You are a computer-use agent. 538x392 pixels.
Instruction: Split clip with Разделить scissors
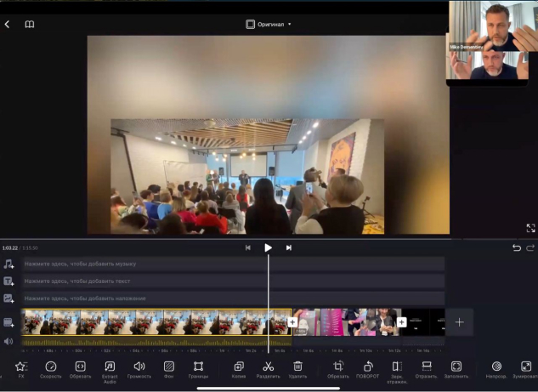269,370
